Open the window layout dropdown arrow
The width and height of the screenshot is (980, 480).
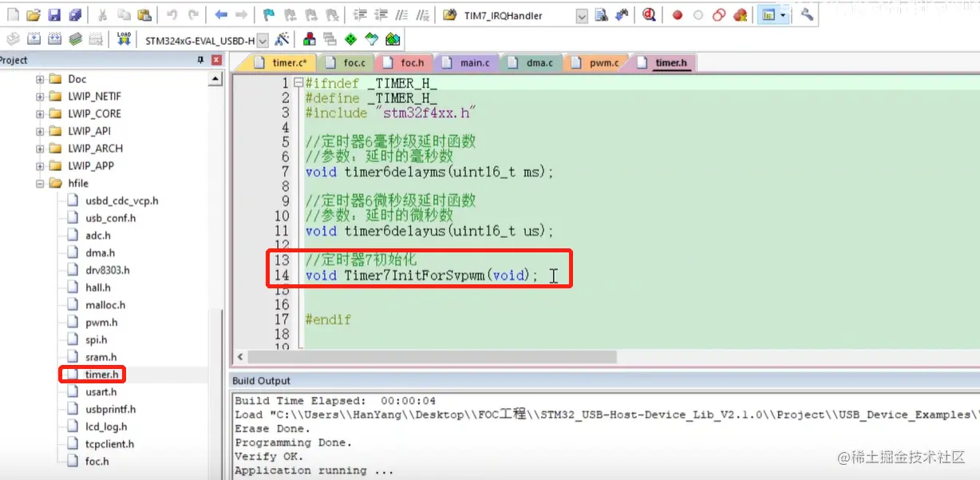[x=783, y=14]
